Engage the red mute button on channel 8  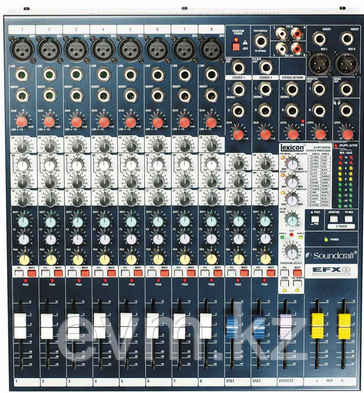(x=219, y=274)
